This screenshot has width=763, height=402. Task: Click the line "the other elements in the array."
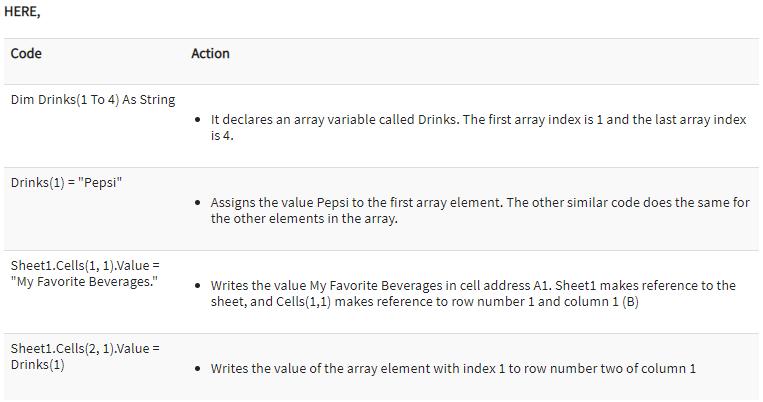tap(304, 218)
